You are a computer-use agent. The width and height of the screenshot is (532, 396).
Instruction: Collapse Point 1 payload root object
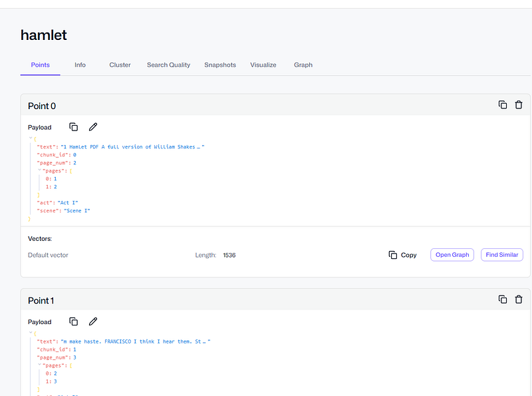(x=31, y=333)
